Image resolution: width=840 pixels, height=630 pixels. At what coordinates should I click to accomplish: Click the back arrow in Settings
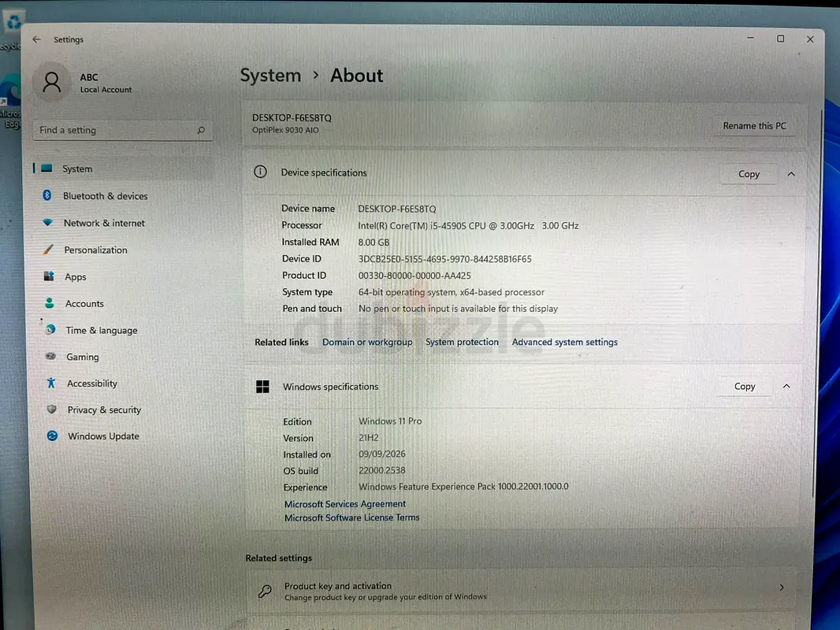point(36,39)
